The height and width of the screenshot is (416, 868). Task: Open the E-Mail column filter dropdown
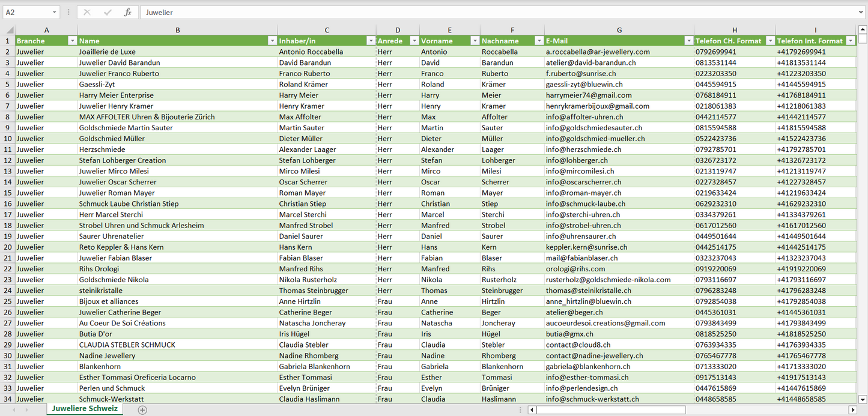pos(688,41)
